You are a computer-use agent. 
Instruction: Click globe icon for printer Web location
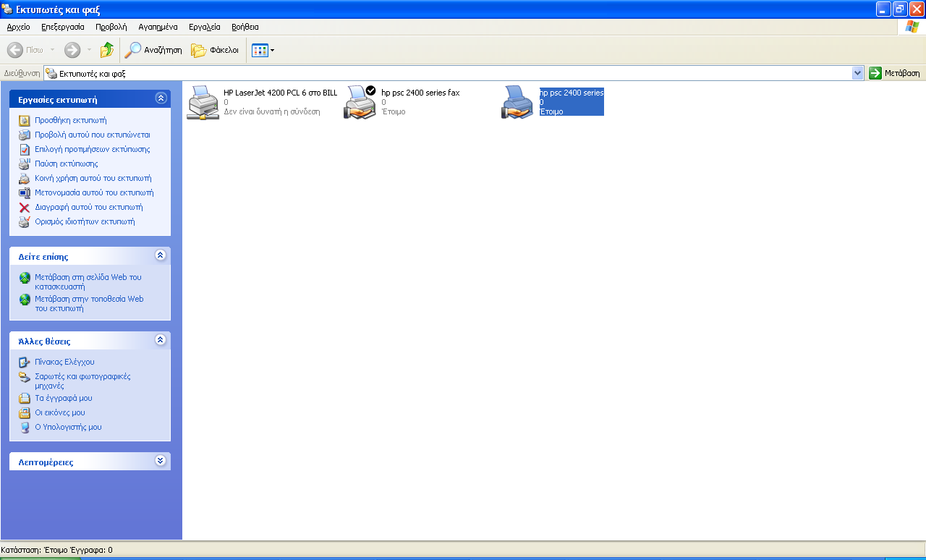[x=25, y=299]
